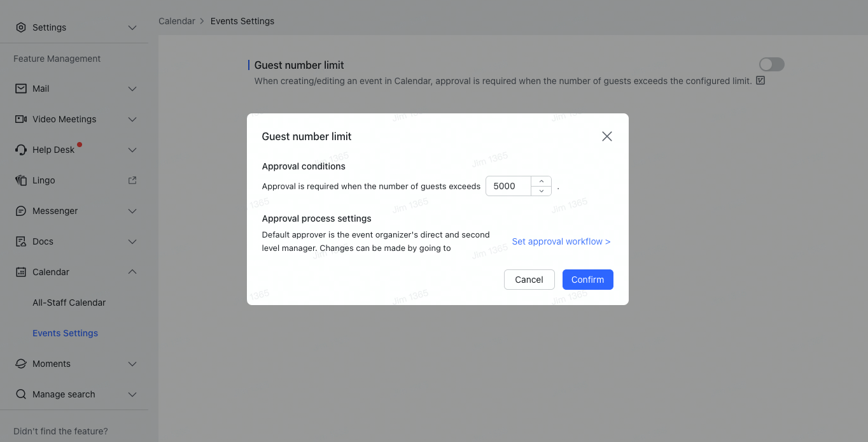The width and height of the screenshot is (868, 442).
Task: Select the Messenger chat bubble icon
Action: tap(20, 211)
